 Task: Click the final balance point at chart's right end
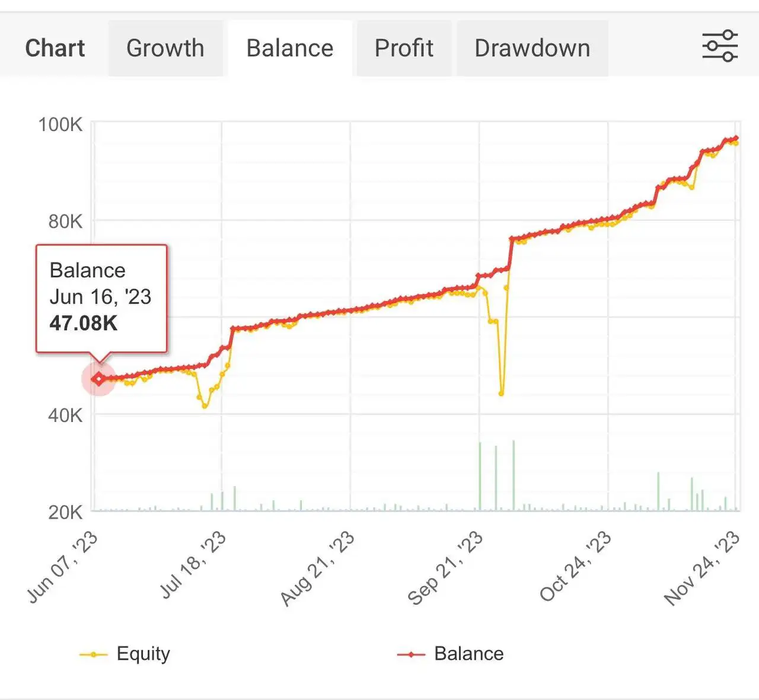coord(736,139)
